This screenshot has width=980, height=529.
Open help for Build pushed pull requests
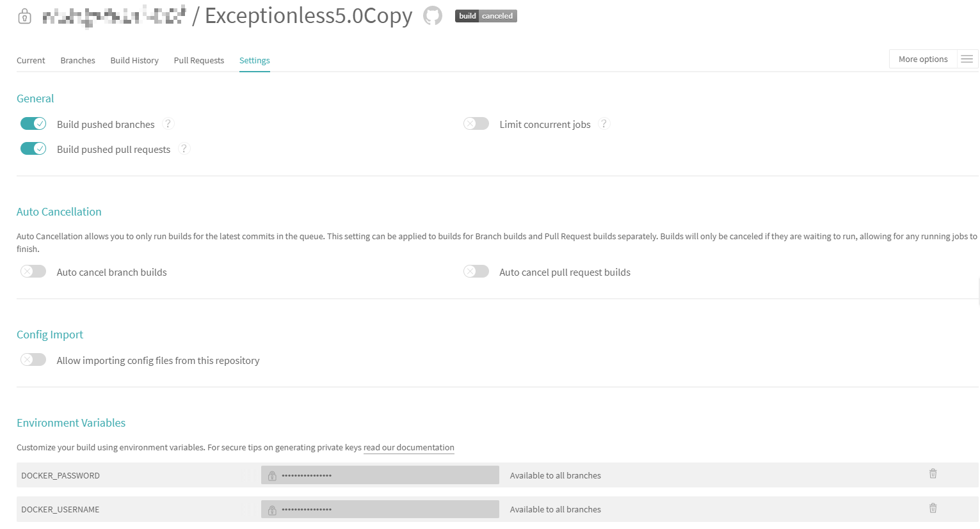click(x=184, y=148)
